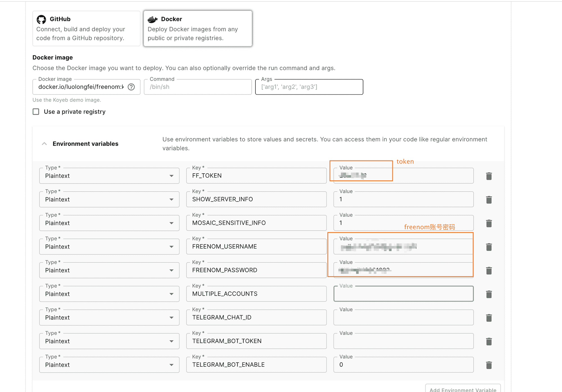Delete the FF_TOKEN environment variable
The image size is (562, 392).
coord(489,176)
